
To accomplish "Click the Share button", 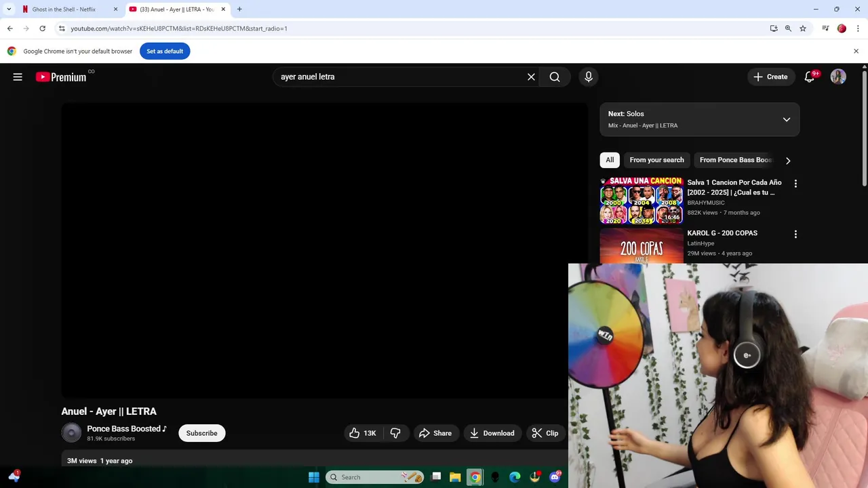I will click(435, 433).
